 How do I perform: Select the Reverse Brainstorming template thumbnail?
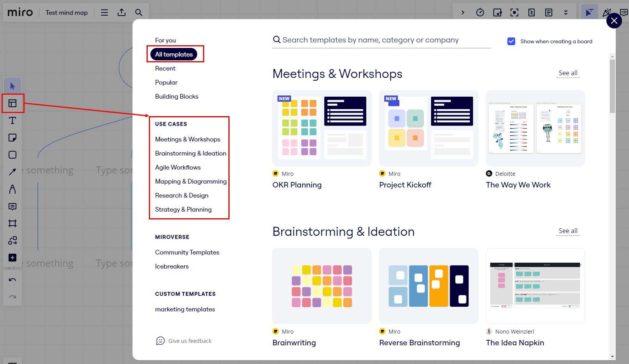[x=429, y=286]
